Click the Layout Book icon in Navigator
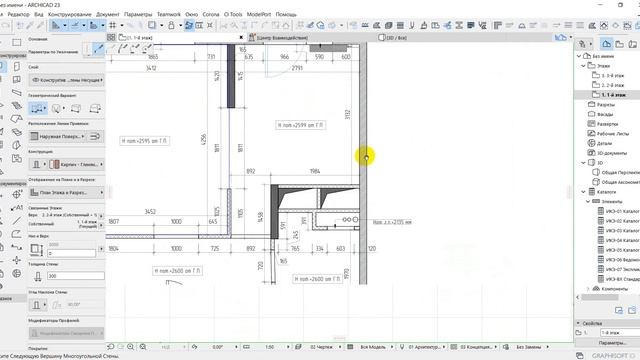The image size is (640, 360). (x=633, y=44)
